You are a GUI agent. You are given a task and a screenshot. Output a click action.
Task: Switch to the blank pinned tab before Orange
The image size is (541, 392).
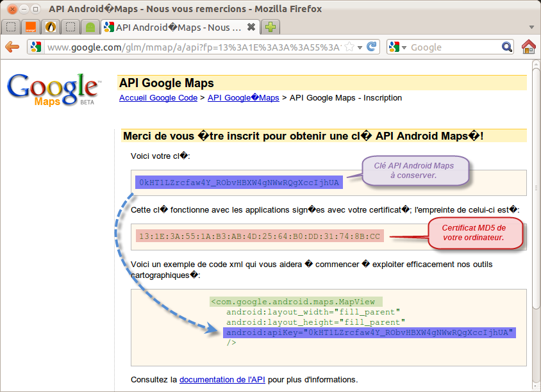11,27
